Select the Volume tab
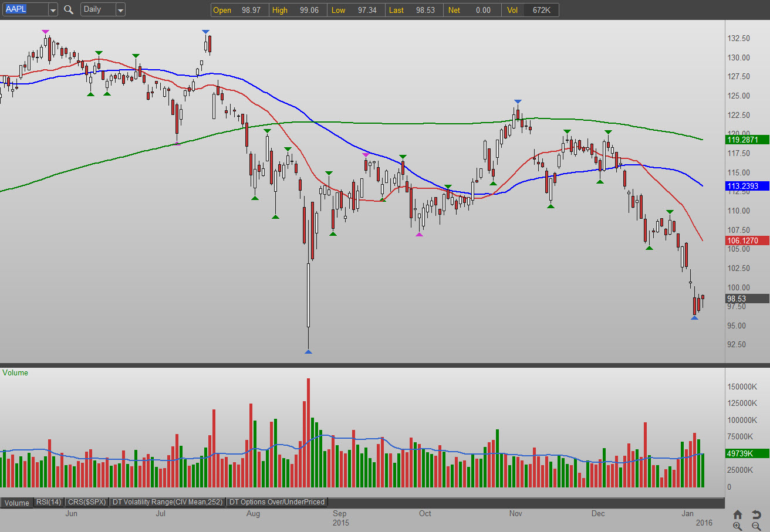 pos(17,503)
